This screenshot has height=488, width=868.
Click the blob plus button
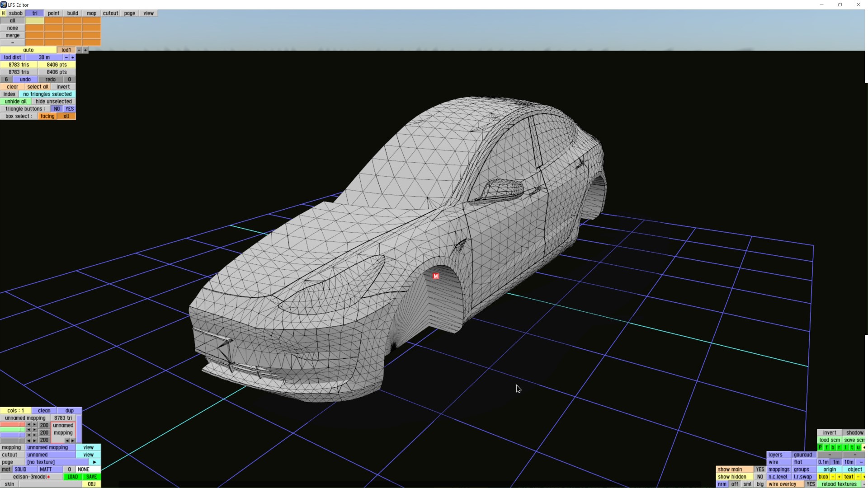coord(839,477)
